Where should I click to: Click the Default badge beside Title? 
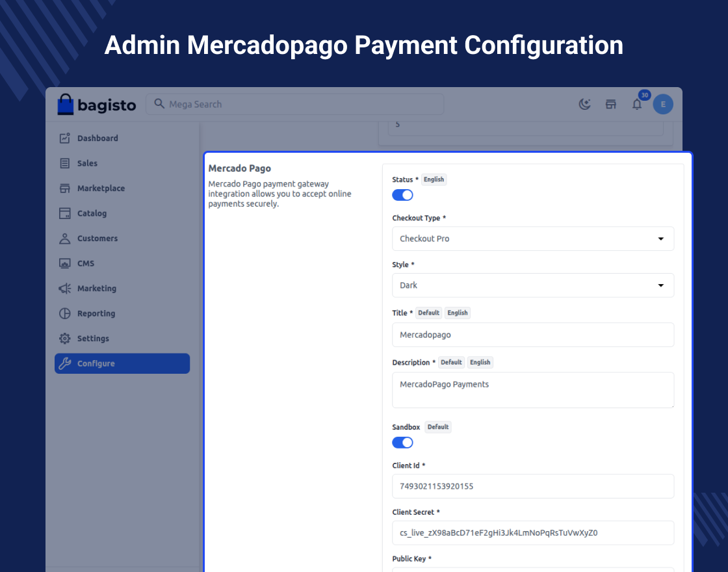[428, 313]
